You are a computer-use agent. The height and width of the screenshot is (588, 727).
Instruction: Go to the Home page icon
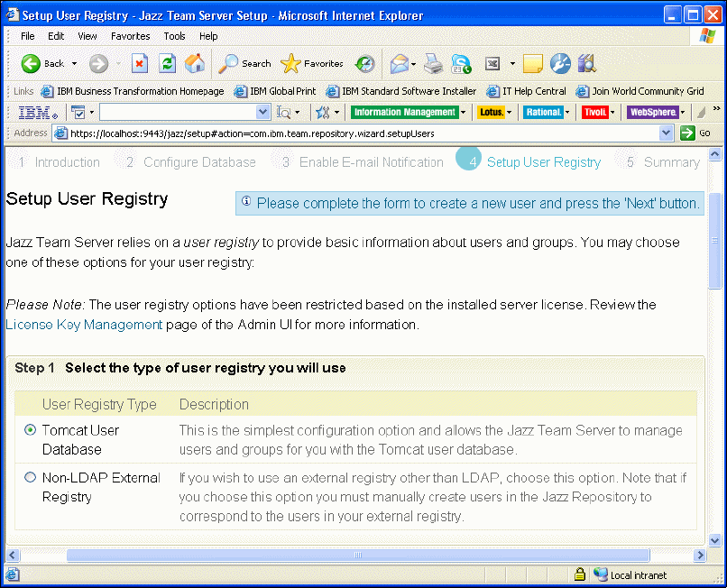click(x=195, y=63)
